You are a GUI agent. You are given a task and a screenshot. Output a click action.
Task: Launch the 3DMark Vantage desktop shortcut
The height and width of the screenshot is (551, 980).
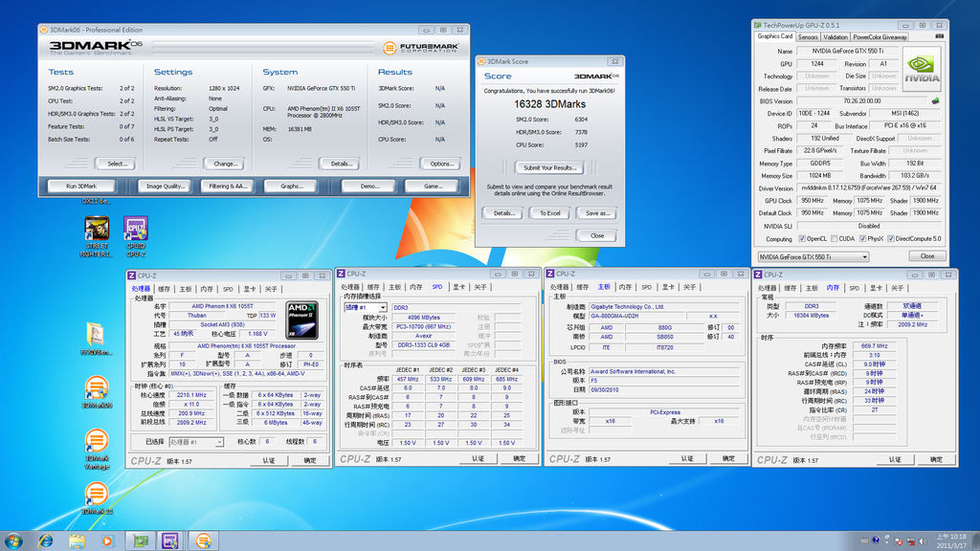coord(96,441)
